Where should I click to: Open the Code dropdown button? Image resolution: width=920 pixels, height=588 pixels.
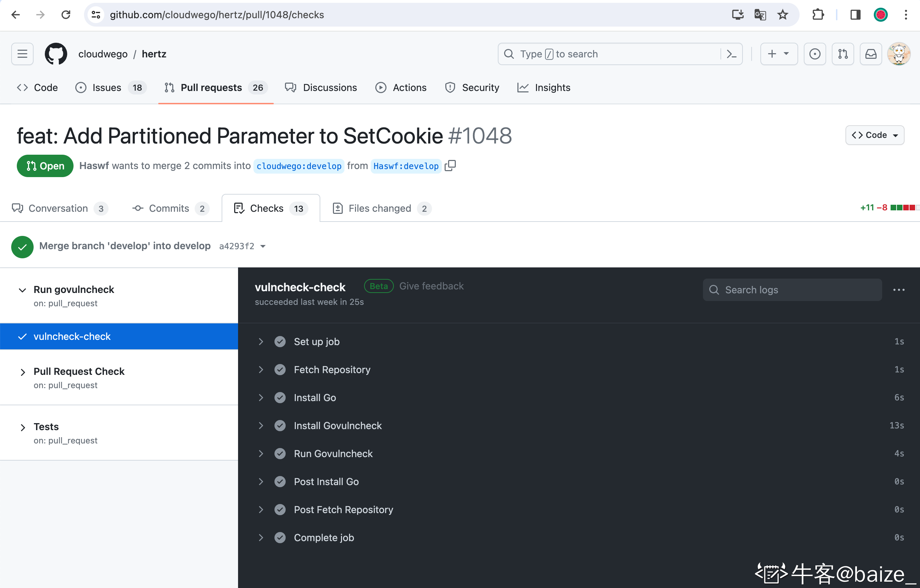(874, 135)
